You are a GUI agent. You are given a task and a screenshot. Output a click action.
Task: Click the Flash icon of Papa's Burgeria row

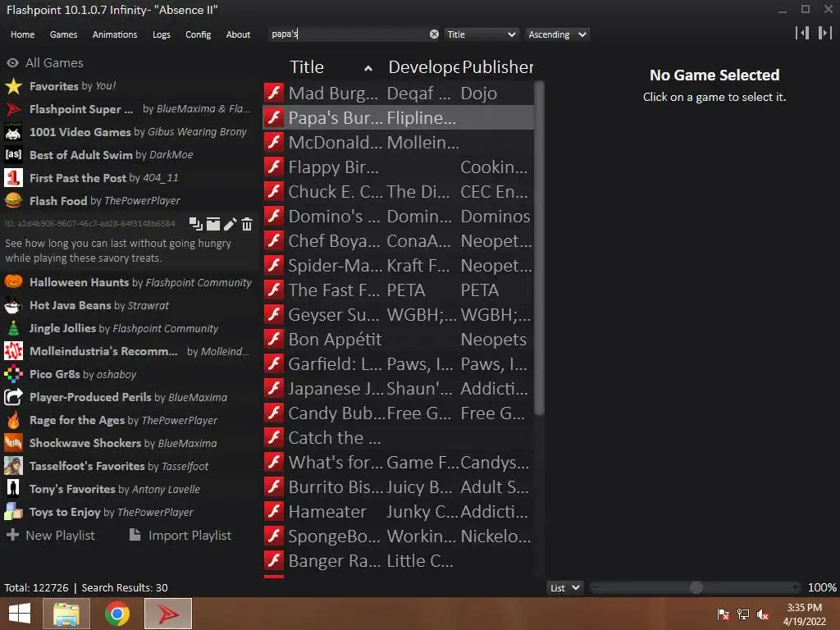click(274, 117)
